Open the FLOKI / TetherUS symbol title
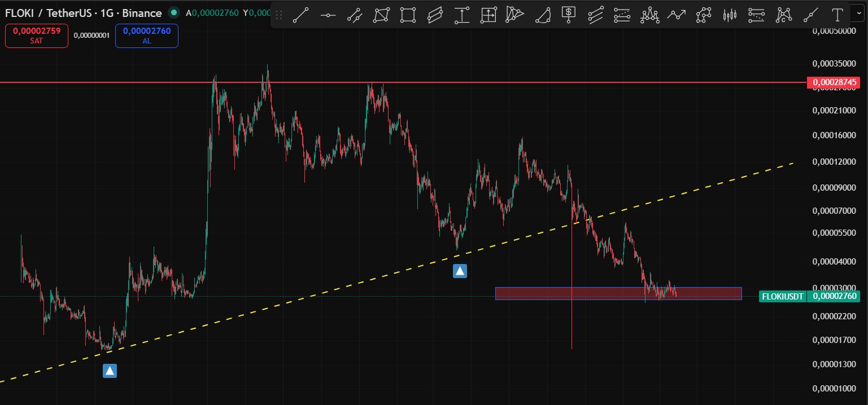Image resolution: width=868 pixels, height=405 pixels. tap(83, 12)
